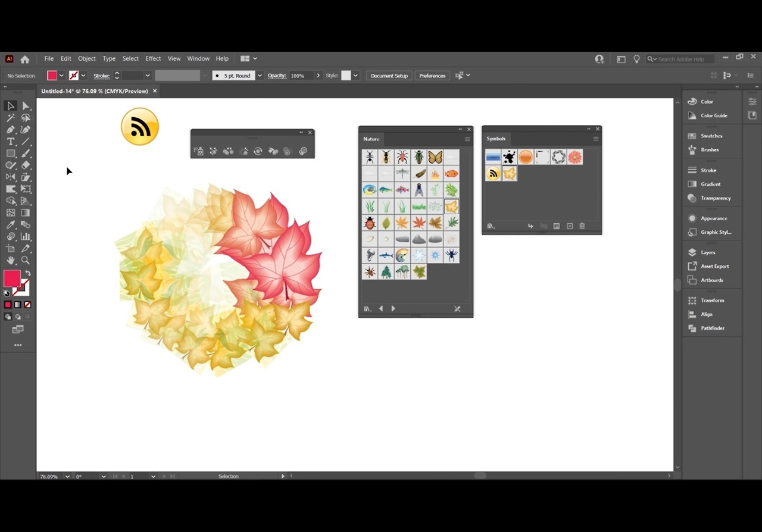762x532 pixels.
Task: Load previous library in Nature panel
Action: (381, 308)
